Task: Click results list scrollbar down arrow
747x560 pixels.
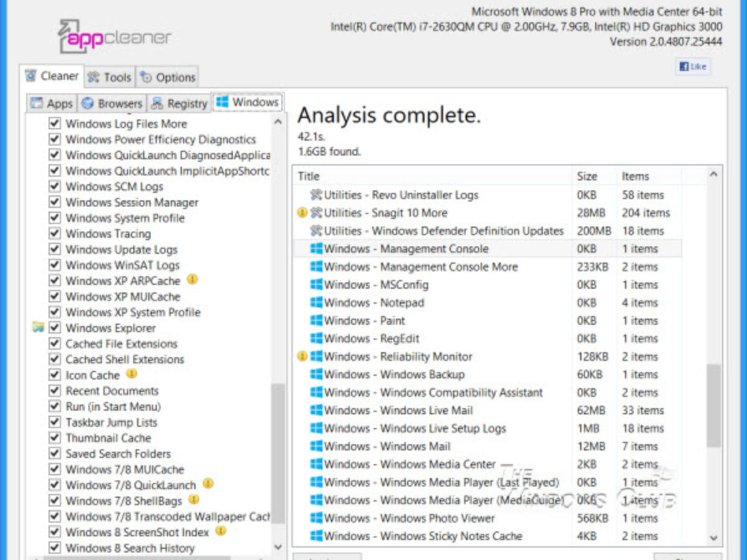Action: (714, 538)
